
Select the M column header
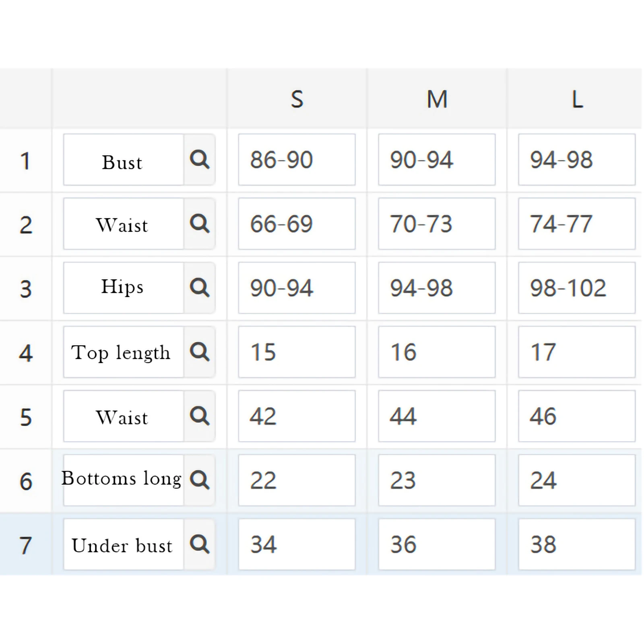click(437, 99)
